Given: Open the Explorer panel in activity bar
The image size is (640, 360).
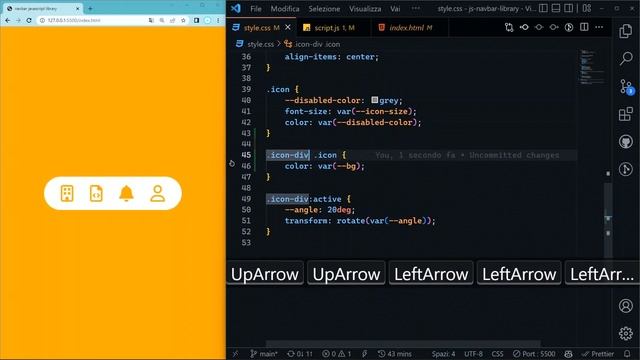Looking at the screenshot, I should point(626,31).
